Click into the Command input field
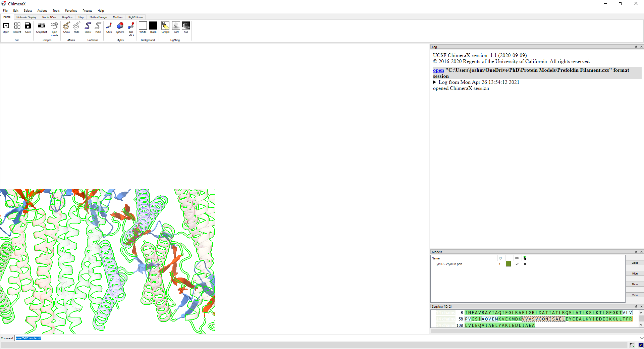This screenshot has width=644, height=349. (302, 338)
